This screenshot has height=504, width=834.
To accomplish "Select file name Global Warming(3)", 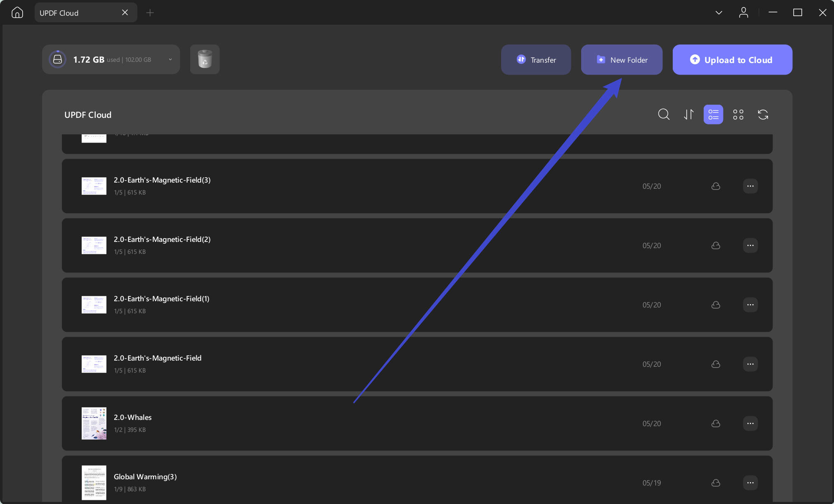I will pos(145,477).
